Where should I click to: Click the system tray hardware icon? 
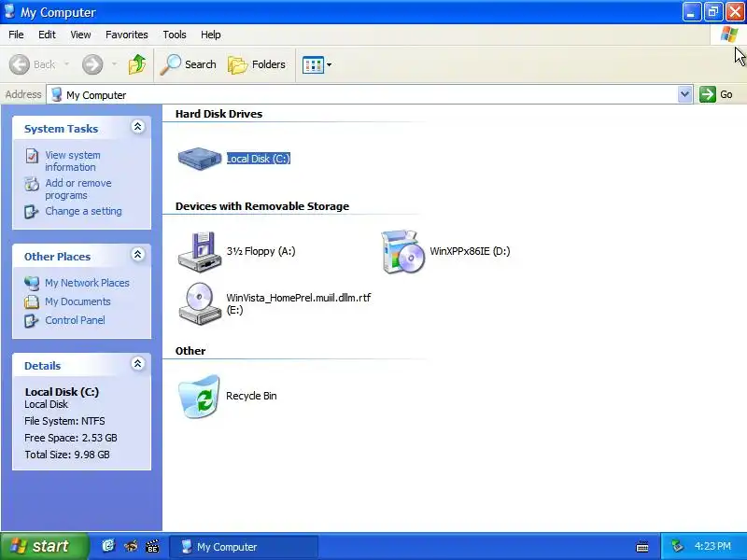678,546
